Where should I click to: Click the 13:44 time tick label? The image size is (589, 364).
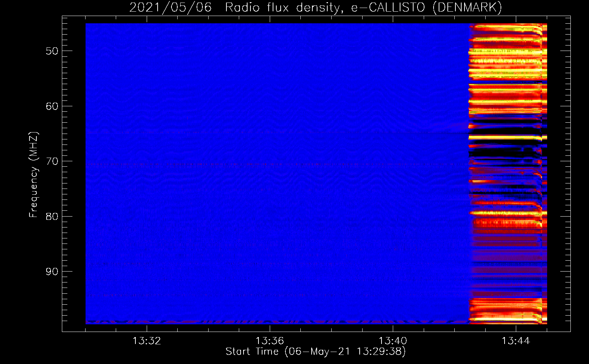[516, 341]
